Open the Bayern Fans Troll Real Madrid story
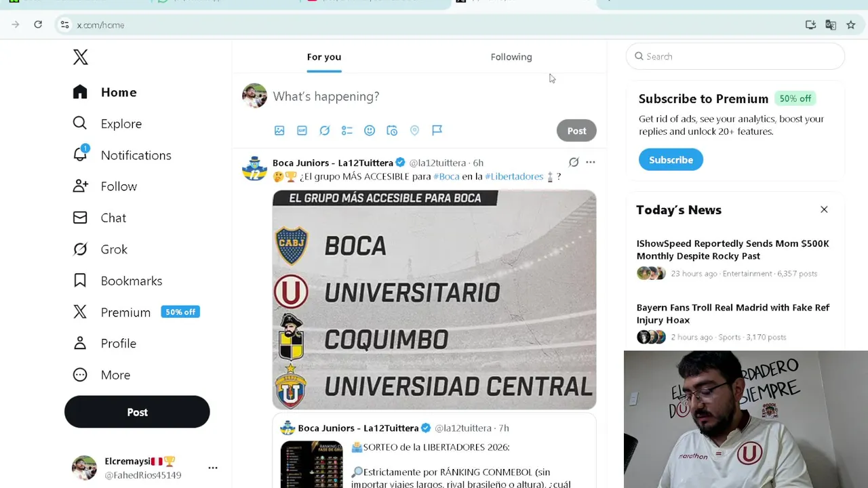The height and width of the screenshot is (488, 868). [732, 314]
